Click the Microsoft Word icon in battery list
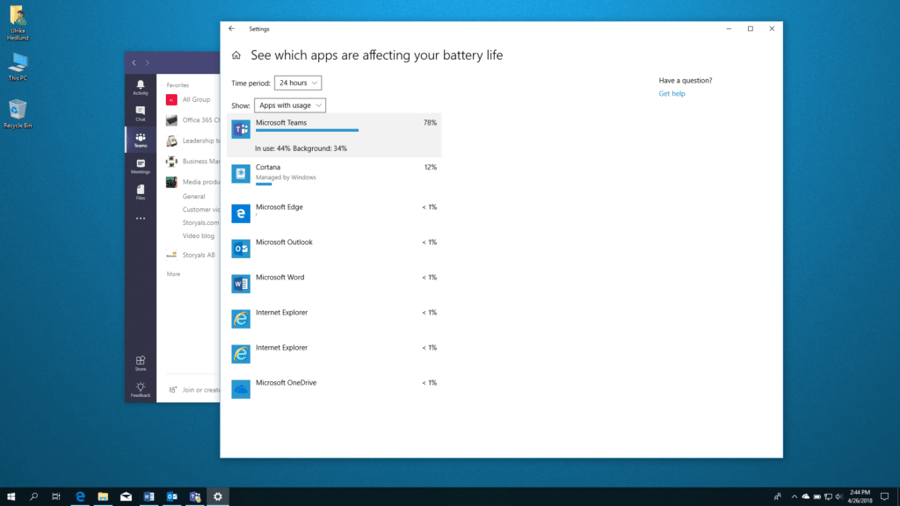The height and width of the screenshot is (506, 900). [240, 283]
